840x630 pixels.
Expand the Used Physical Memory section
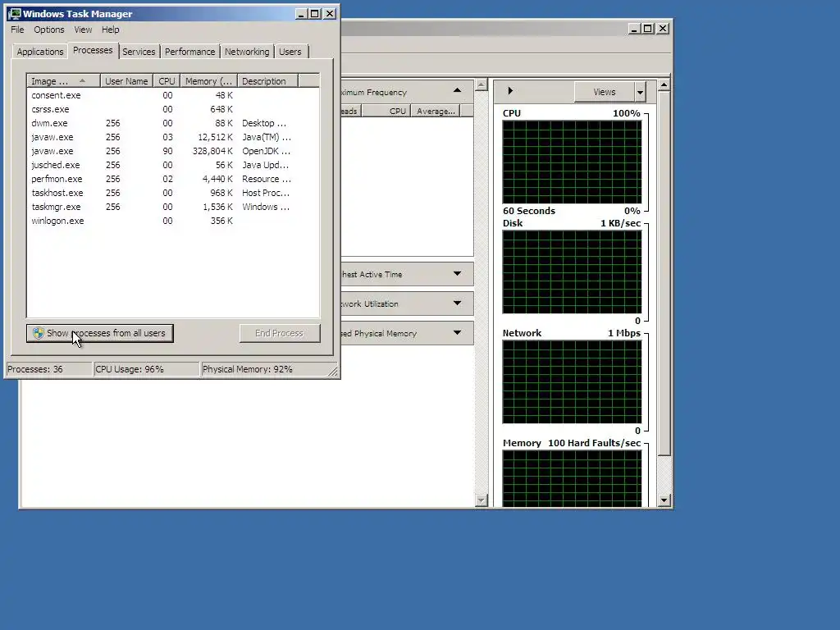click(x=457, y=333)
